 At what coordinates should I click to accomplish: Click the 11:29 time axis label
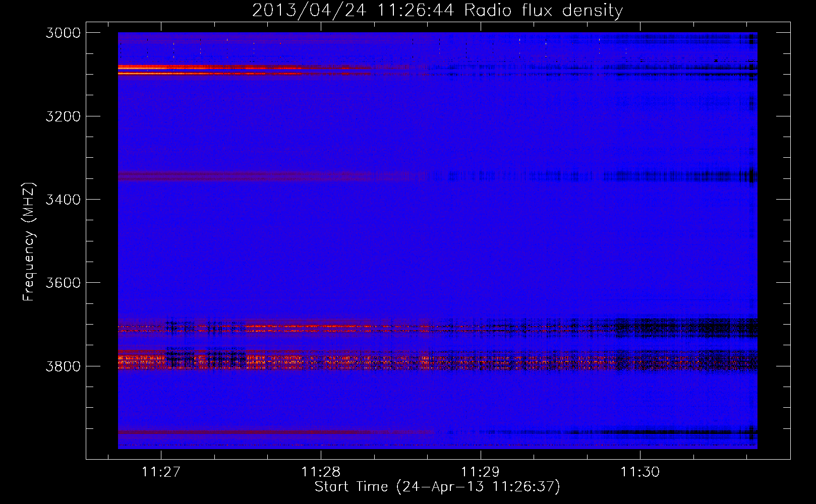[x=480, y=472]
